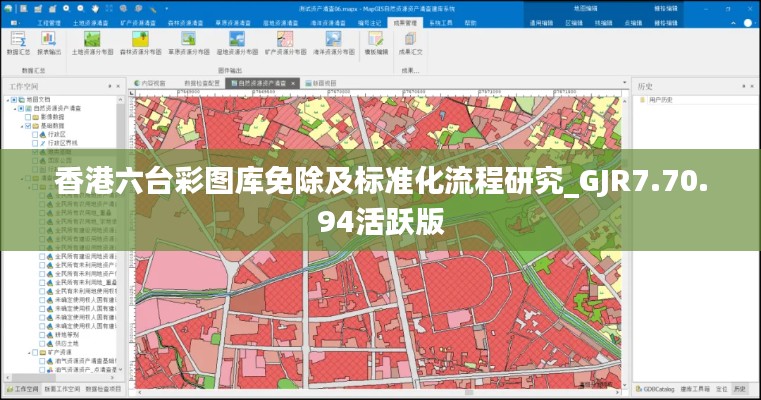Screen dimensions: 761x400
Task: Switch to the 工程管理 ribbon tab
Action: click(49, 23)
